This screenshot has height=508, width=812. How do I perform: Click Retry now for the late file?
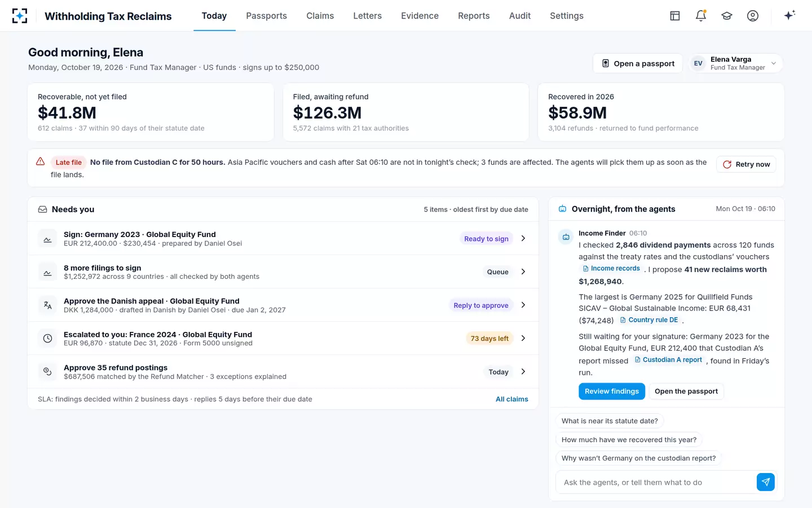tap(746, 164)
